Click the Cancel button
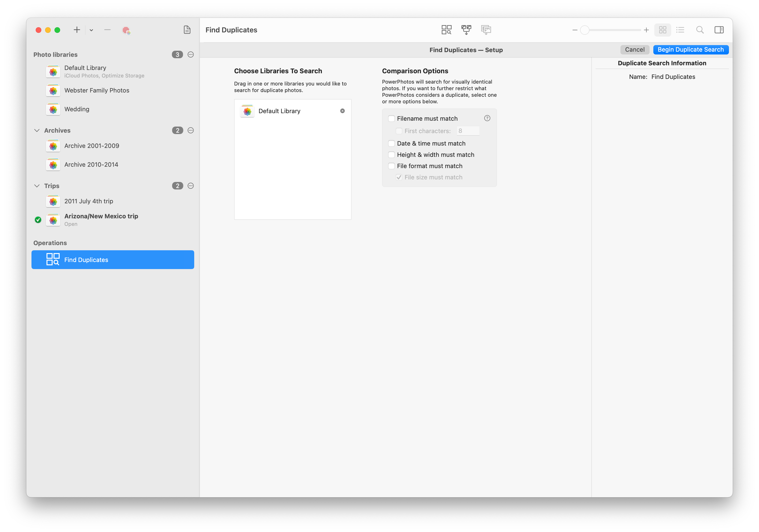This screenshot has width=759, height=532. coord(634,50)
